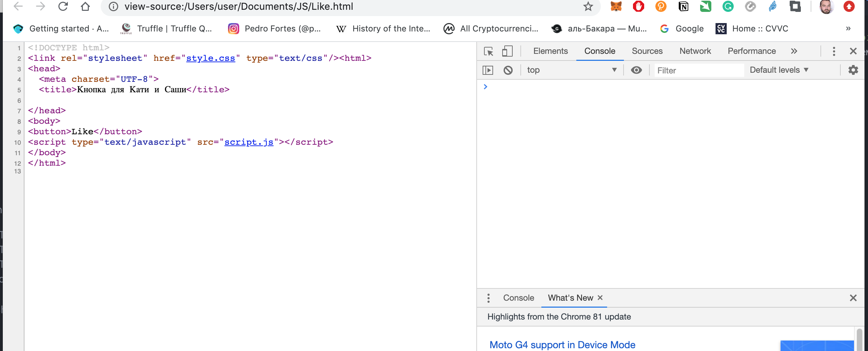Open the blue feather extension icon
868x351 pixels.
tap(773, 6)
